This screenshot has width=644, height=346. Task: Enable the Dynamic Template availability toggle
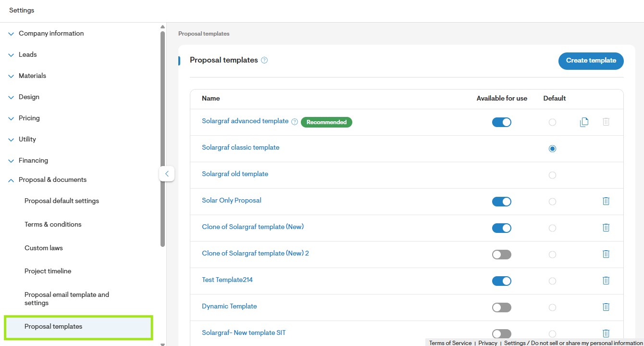point(502,308)
